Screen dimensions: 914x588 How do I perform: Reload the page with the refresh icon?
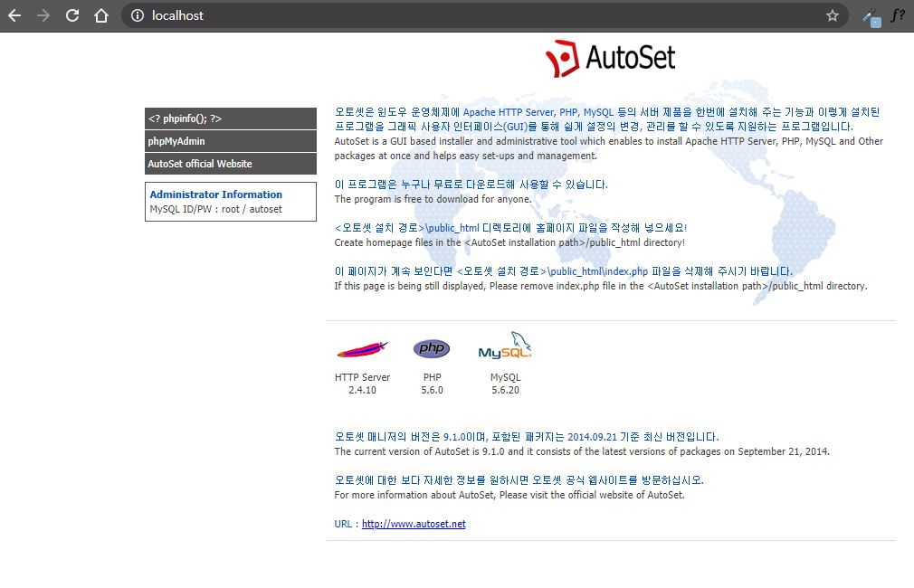click(x=72, y=15)
